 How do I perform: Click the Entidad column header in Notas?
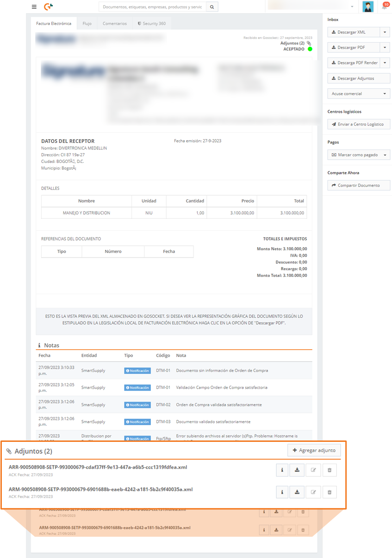click(x=89, y=355)
